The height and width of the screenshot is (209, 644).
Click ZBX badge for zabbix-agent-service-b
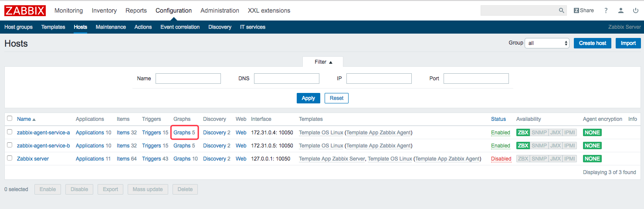(523, 146)
